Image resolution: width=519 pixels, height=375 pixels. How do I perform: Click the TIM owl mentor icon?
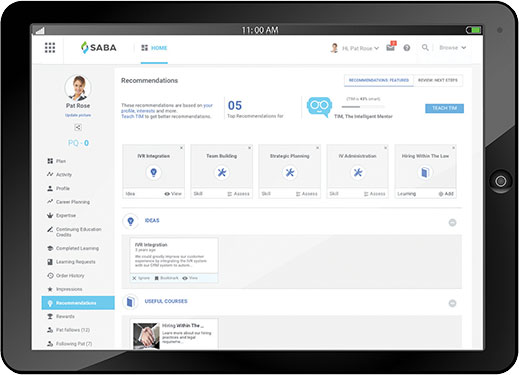point(319,107)
